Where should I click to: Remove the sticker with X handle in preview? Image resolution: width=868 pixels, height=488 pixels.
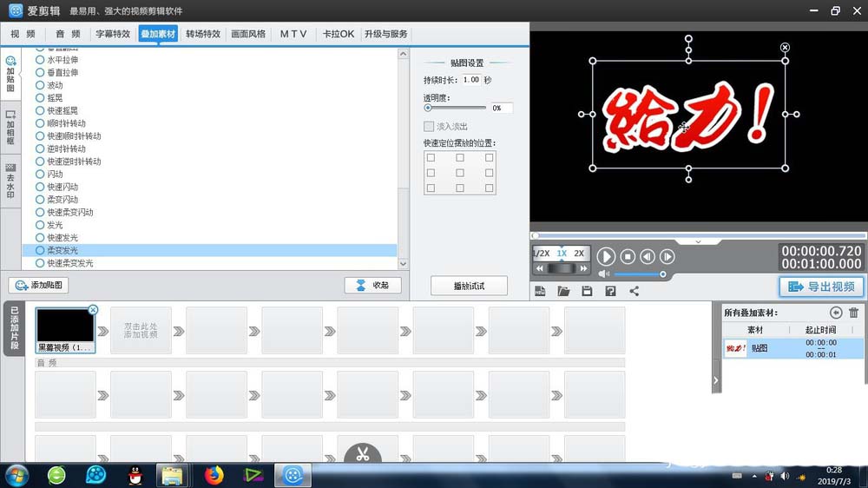pyautogui.click(x=785, y=48)
